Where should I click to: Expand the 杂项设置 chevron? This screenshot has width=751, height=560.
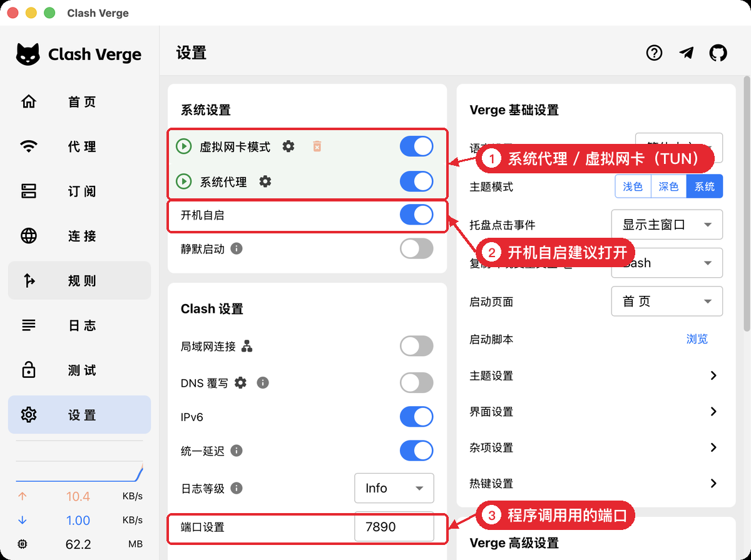click(x=713, y=447)
